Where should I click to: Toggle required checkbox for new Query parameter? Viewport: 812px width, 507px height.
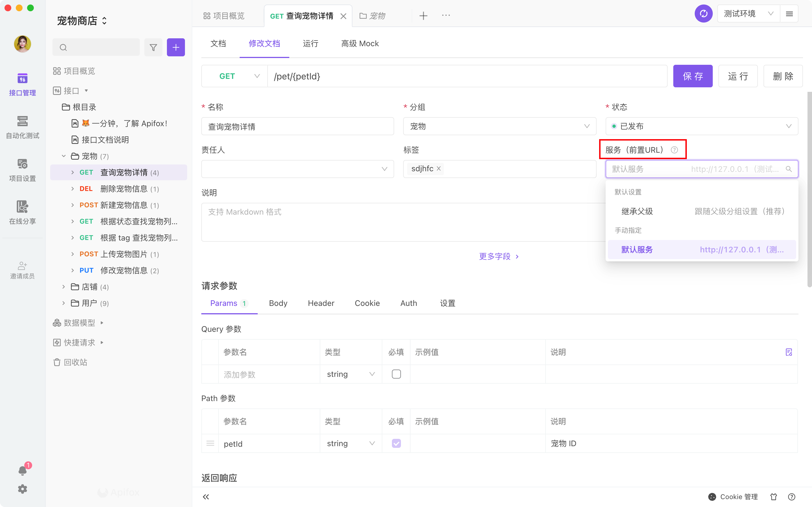[x=396, y=374]
